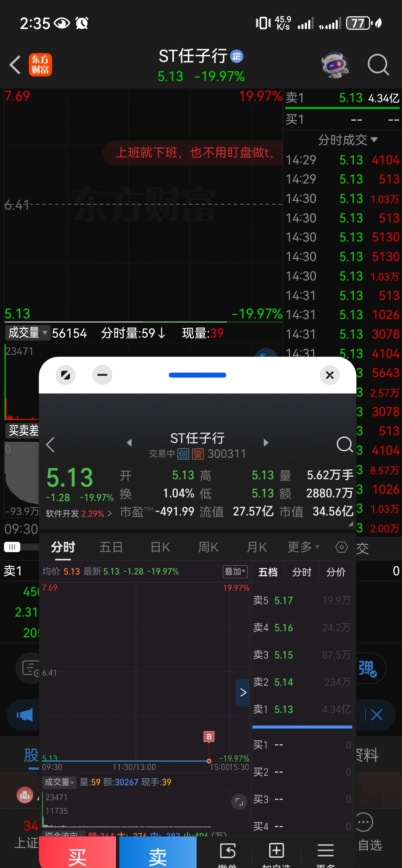Tap the battery indicator in status bar

coord(360,23)
